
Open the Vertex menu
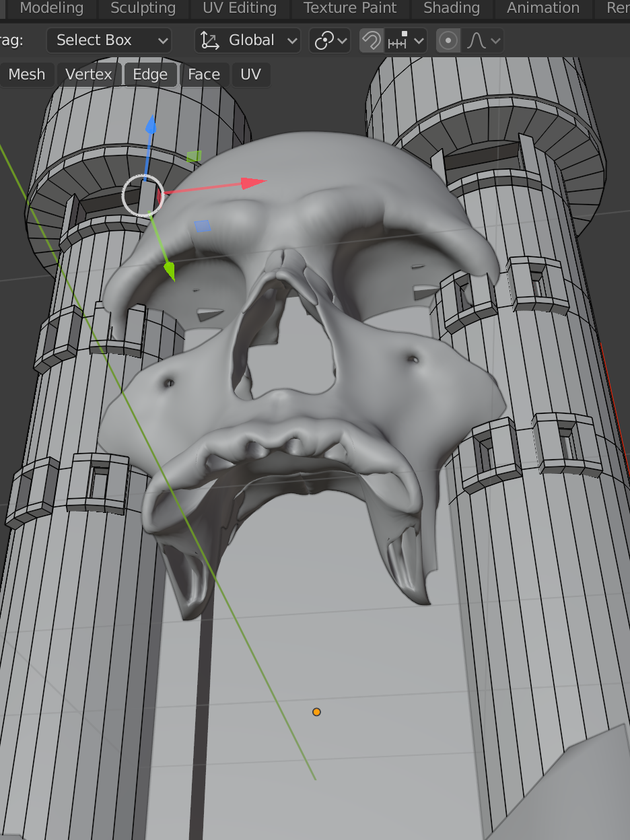(89, 74)
